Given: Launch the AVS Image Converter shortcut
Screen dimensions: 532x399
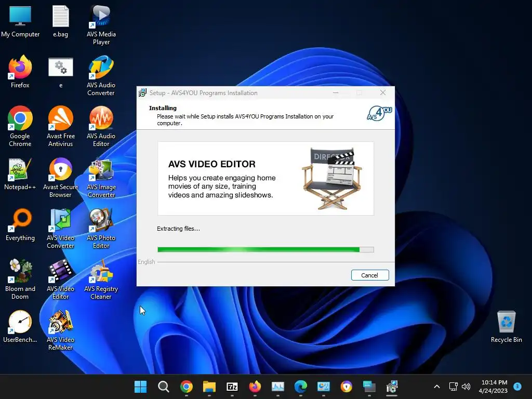Looking at the screenshot, I should [x=101, y=178].
